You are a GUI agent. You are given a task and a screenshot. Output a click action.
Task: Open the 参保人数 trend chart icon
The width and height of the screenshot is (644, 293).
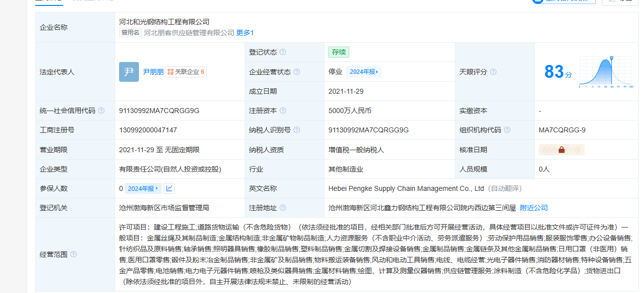pyautogui.click(x=170, y=188)
